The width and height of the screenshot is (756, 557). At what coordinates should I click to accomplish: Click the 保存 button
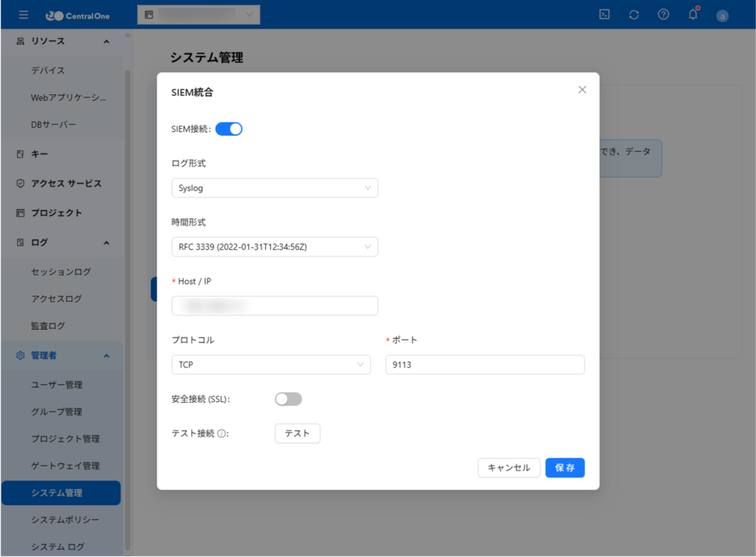point(565,468)
